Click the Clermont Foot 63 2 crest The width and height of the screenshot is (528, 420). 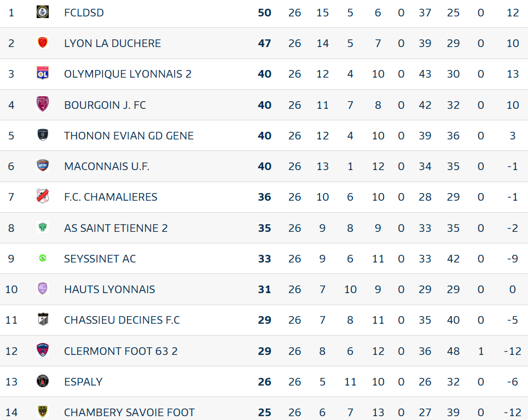point(43,351)
